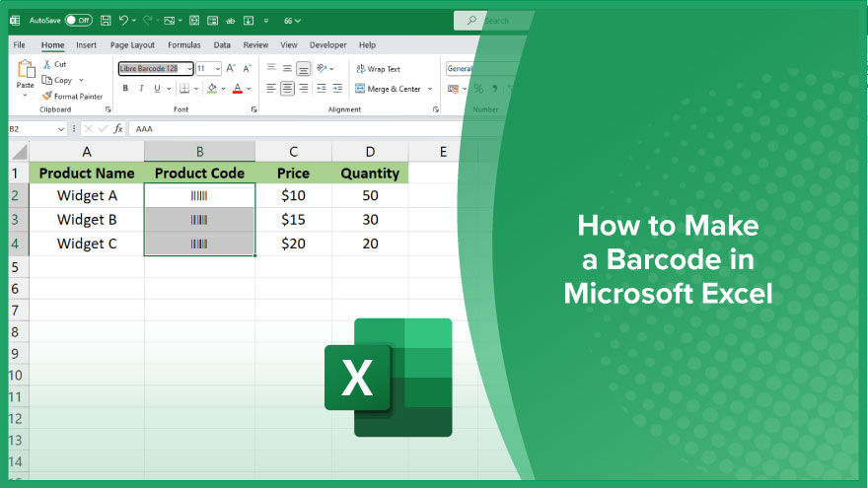Click the Insert Function fx icon
The image size is (868, 488).
(118, 128)
